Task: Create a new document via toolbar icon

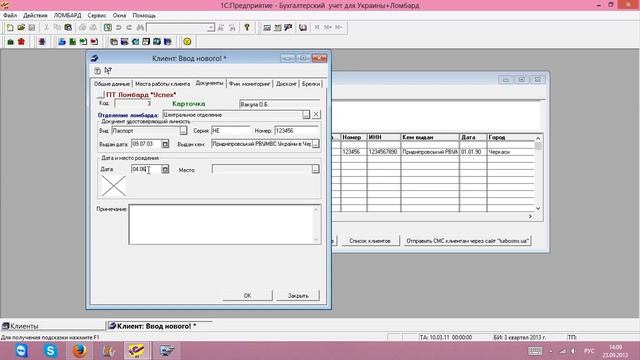Action: tap(10, 27)
